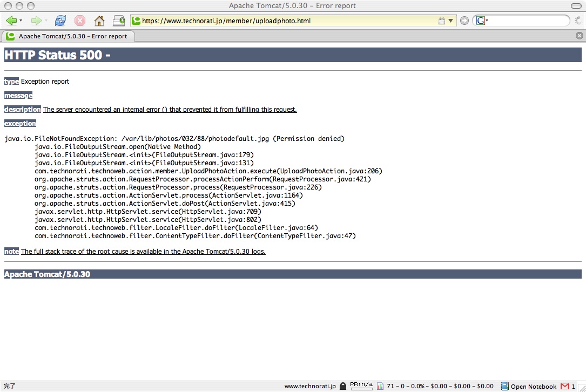Image resolution: width=586 pixels, height=392 pixels.
Task: Click the status bar bar-chart stats icon
Action: click(380, 387)
